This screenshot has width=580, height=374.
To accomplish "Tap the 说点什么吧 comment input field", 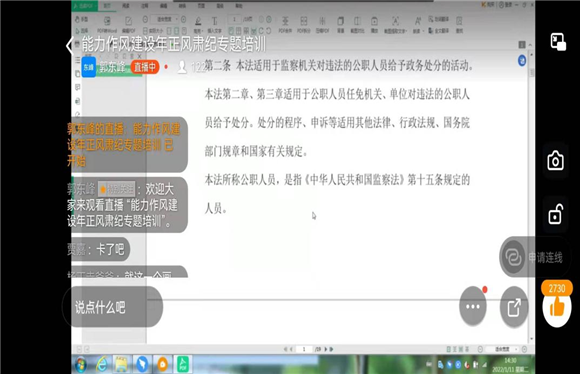I will (113, 307).
